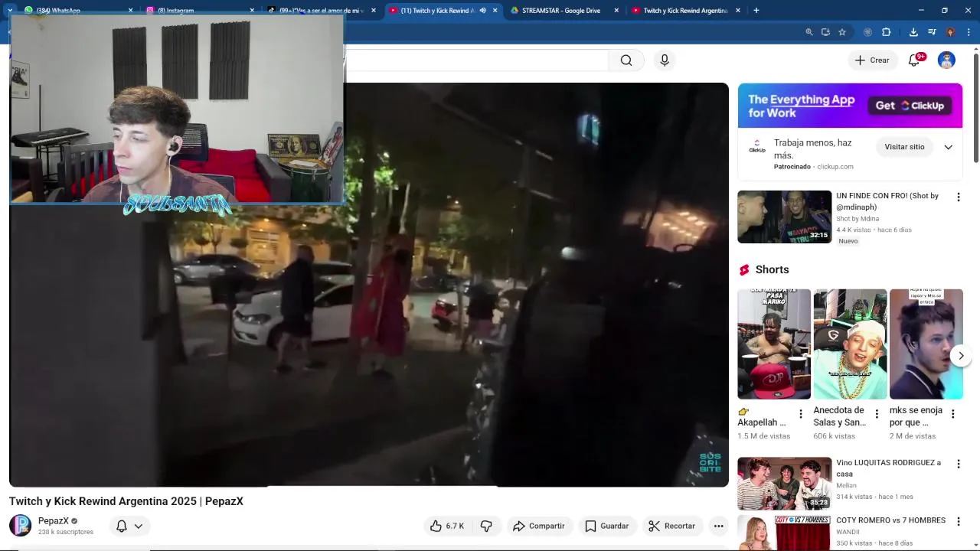
Task: Bookmark this page with the star icon
Action: tap(842, 32)
